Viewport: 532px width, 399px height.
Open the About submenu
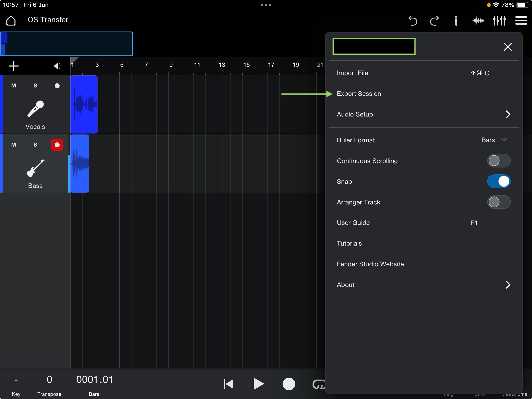coord(424,285)
